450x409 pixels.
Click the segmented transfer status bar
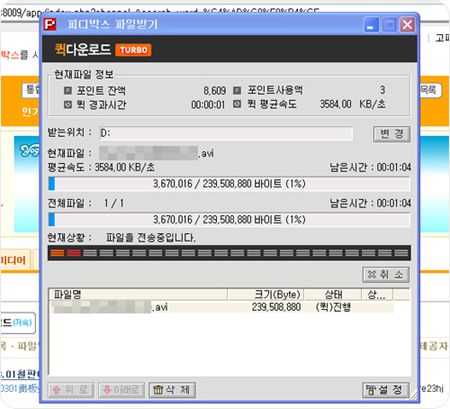coord(229,253)
